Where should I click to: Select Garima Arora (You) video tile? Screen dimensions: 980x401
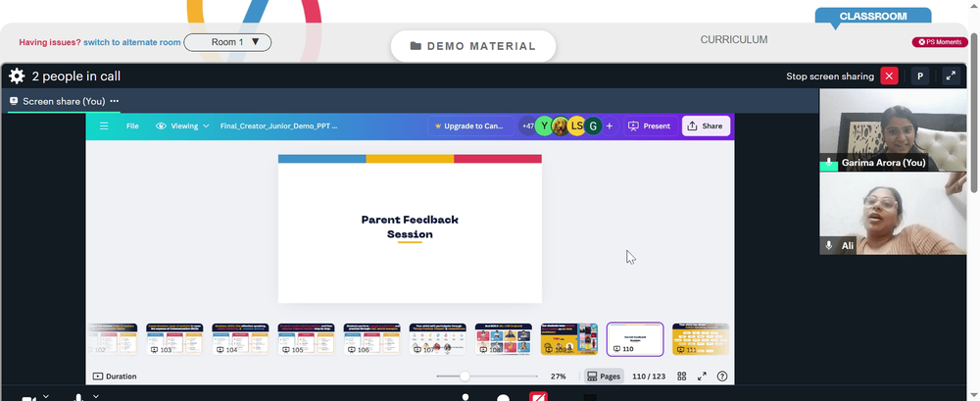point(893,129)
